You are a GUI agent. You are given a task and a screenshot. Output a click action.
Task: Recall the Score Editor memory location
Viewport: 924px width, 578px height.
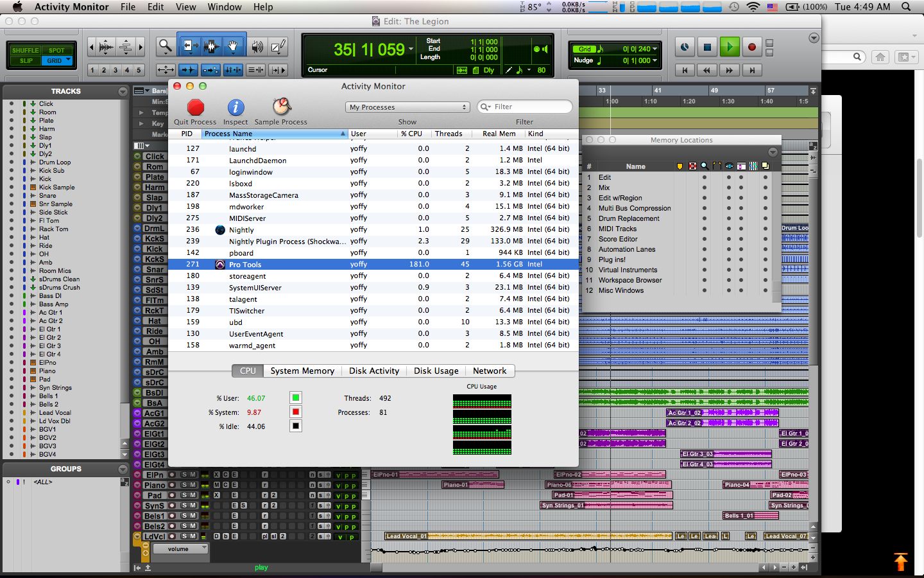[x=618, y=239]
